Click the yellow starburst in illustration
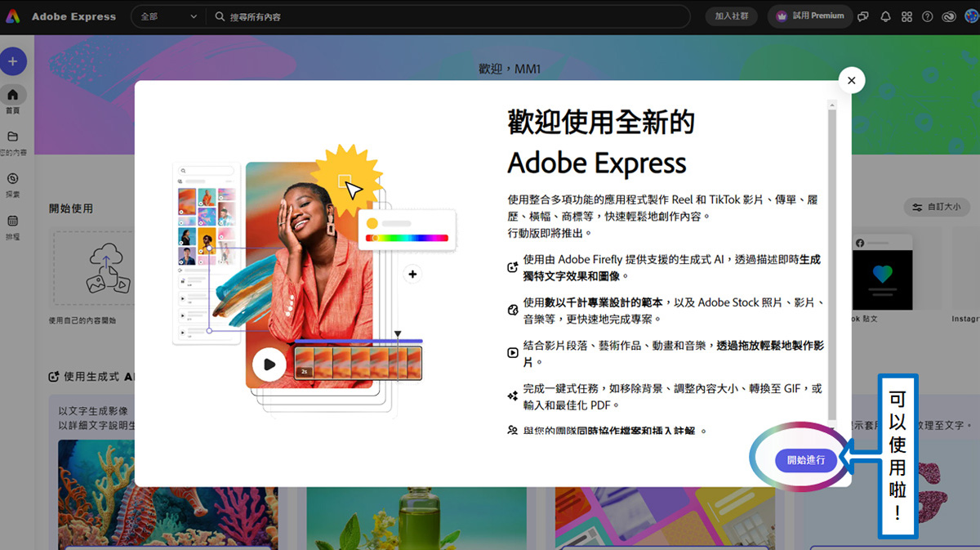This screenshot has width=980, height=550. pyautogui.click(x=348, y=180)
